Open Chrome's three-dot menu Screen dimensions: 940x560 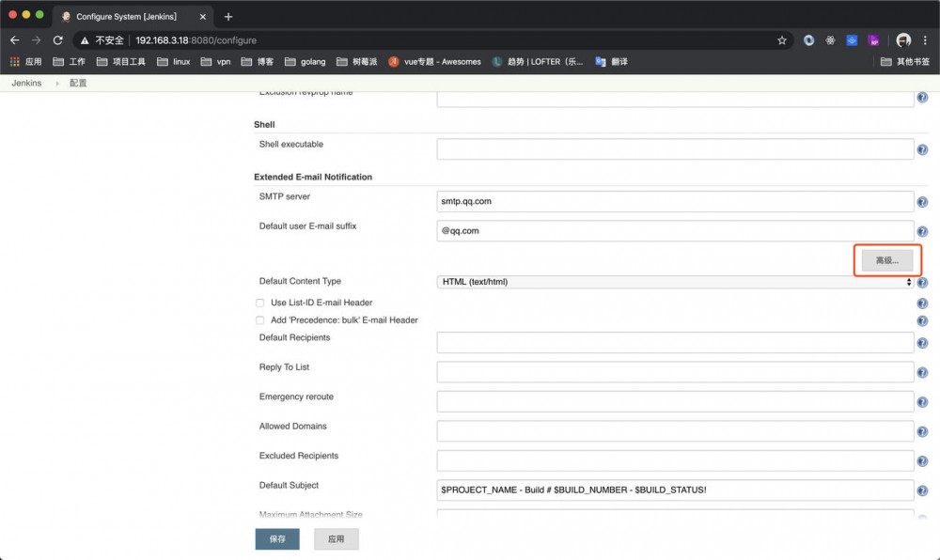927,40
